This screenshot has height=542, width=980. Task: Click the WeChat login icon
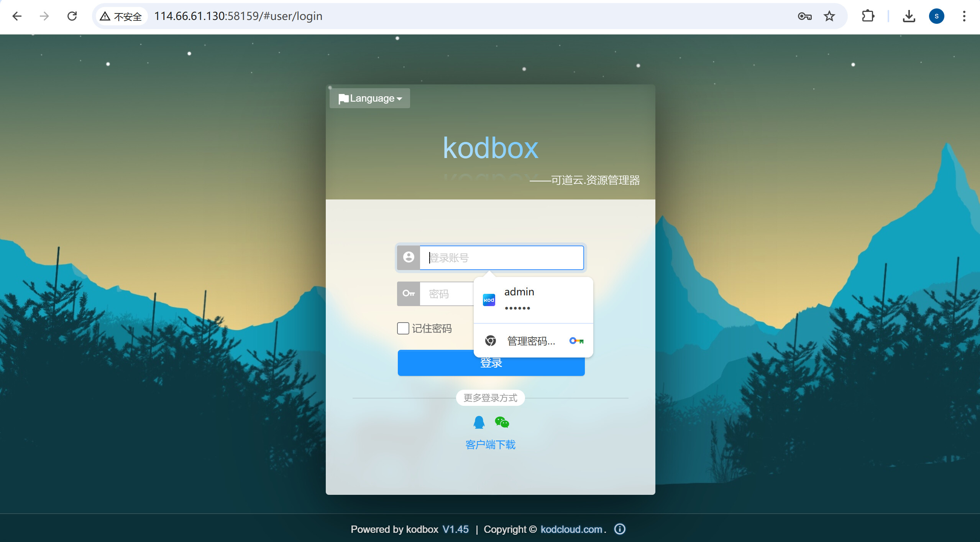coord(502,422)
